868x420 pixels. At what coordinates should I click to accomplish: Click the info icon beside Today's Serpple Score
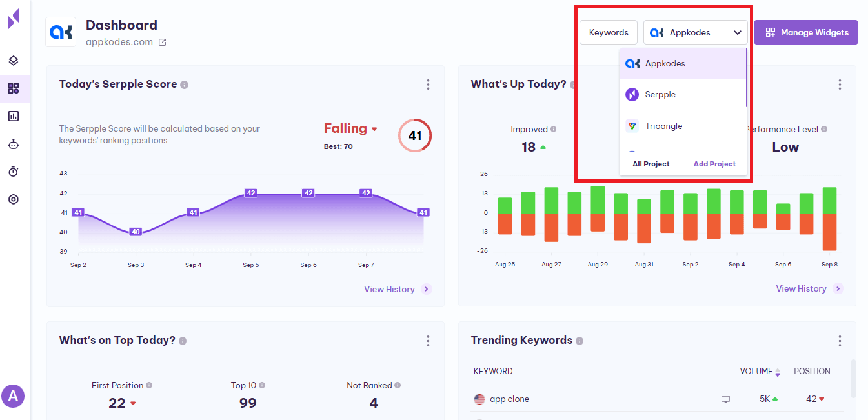pos(185,85)
